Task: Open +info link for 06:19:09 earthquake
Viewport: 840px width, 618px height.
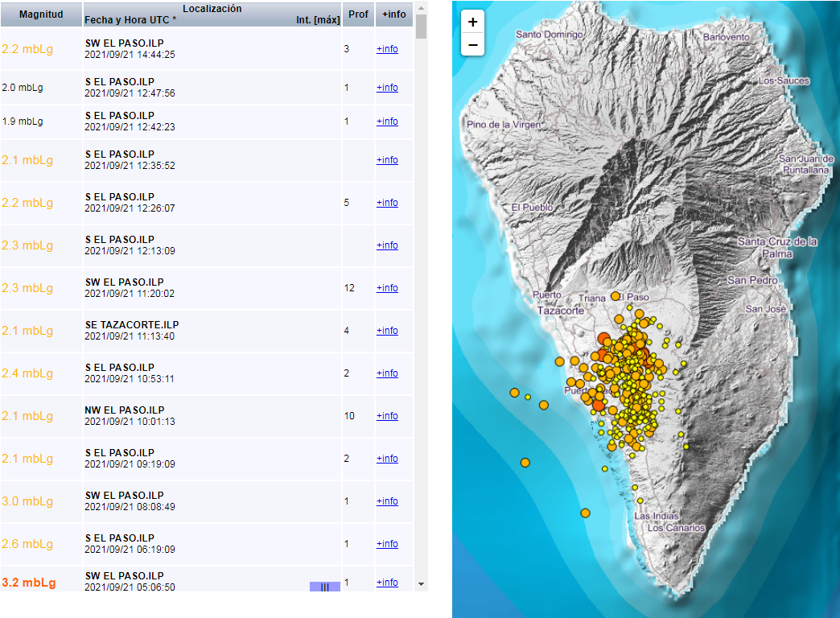Action: pyautogui.click(x=387, y=543)
